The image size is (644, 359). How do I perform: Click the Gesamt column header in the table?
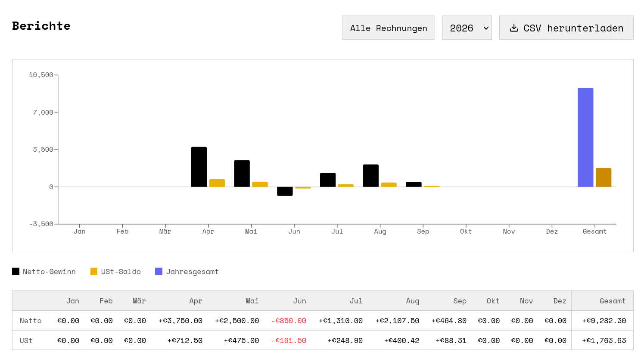[x=613, y=301]
